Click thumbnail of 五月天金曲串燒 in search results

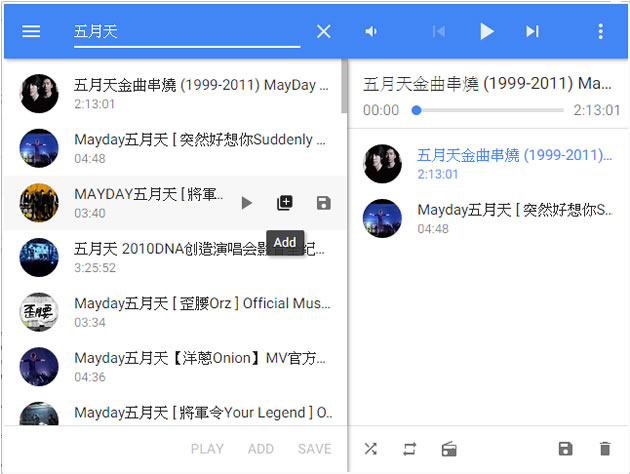pyautogui.click(x=39, y=94)
